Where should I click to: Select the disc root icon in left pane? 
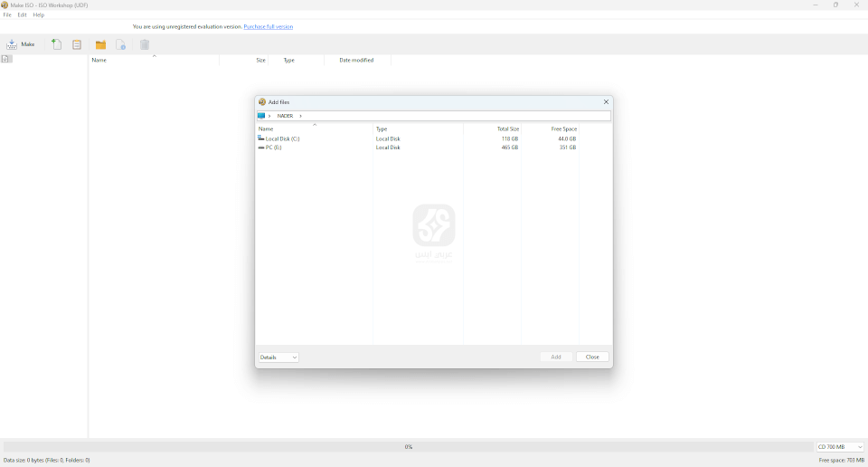tap(6, 59)
